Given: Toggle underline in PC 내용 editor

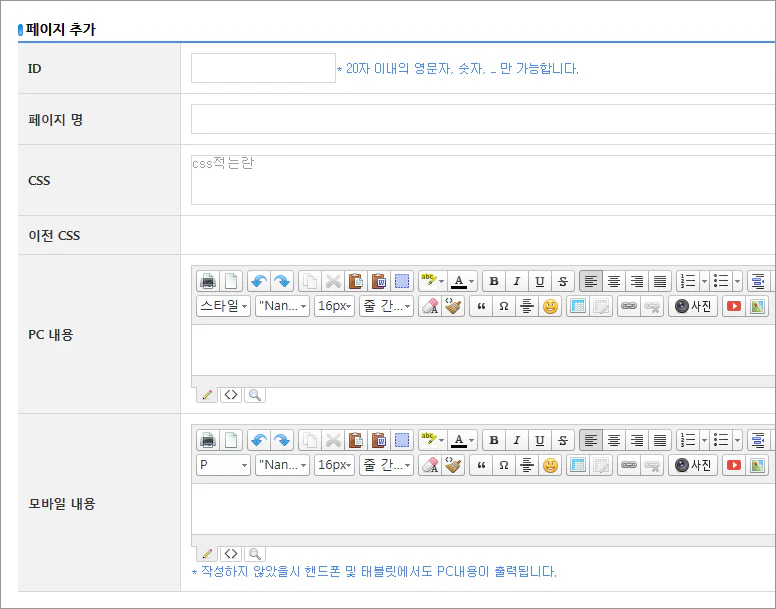Looking at the screenshot, I should coord(540,281).
